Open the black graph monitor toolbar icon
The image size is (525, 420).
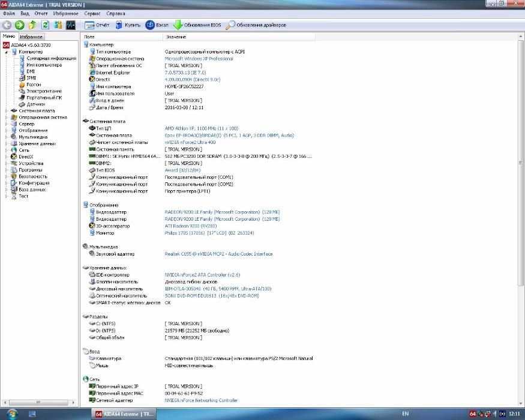[71, 25]
